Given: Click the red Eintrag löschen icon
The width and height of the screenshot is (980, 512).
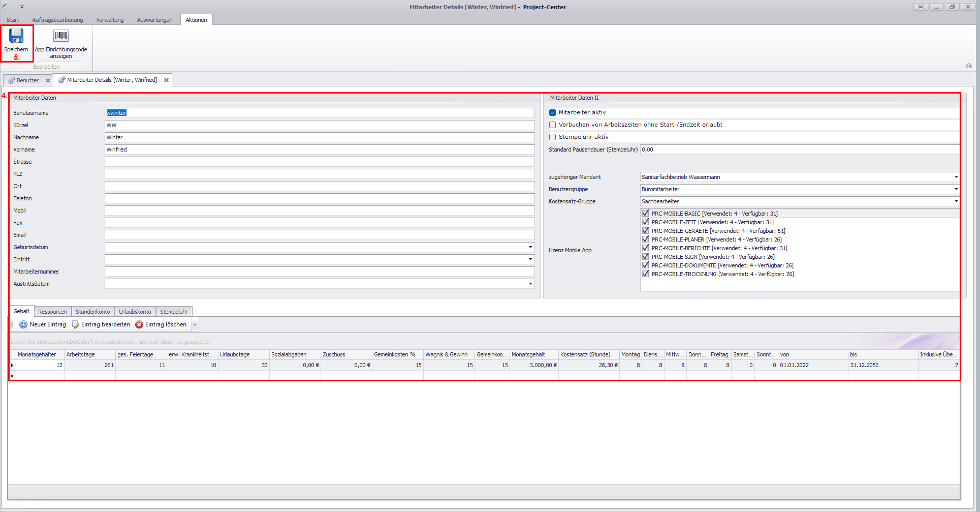Looking at the screenshot, I should tap(139, 324).
